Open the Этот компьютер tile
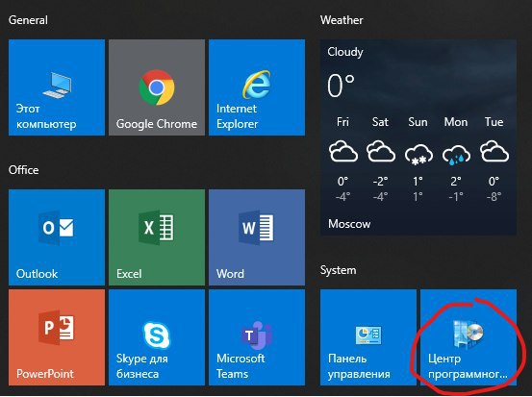The height and width of the screenshot is (397, 532). tap(57, 87)
